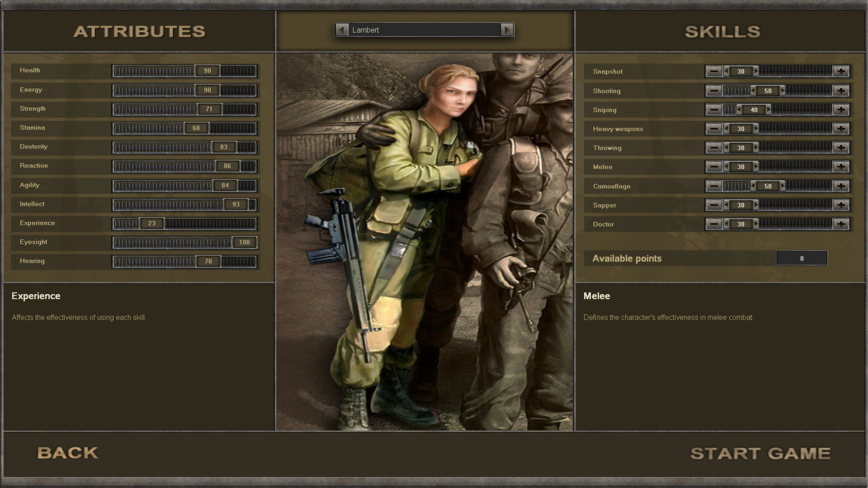Click the decrease Heavy weapons button

[x=713, y=128]
